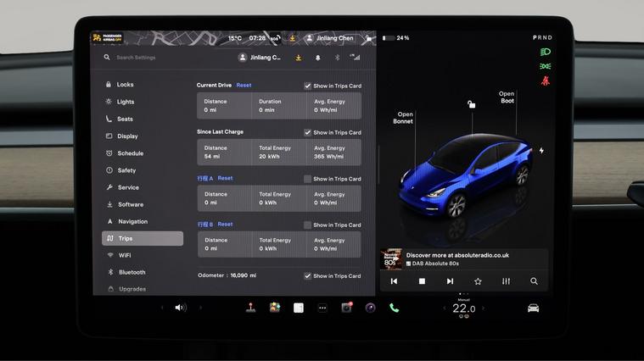Favourite the current radio station
This screenshot has width=644, height=361.
478,281
